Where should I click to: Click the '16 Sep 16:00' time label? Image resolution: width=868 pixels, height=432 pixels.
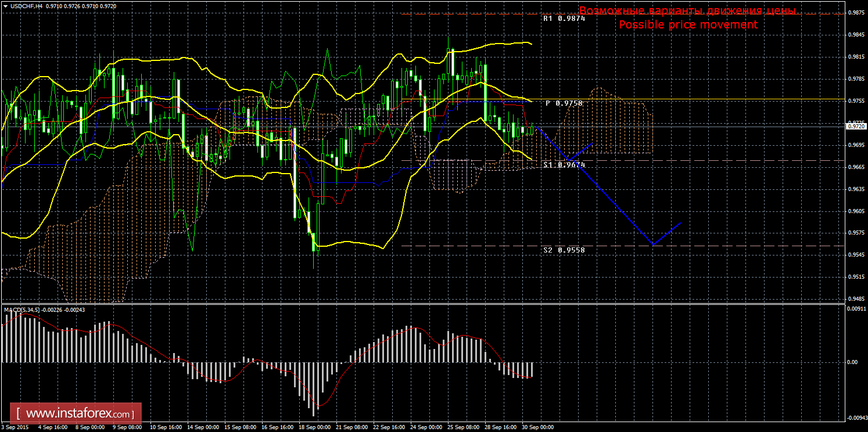(277, 427)
